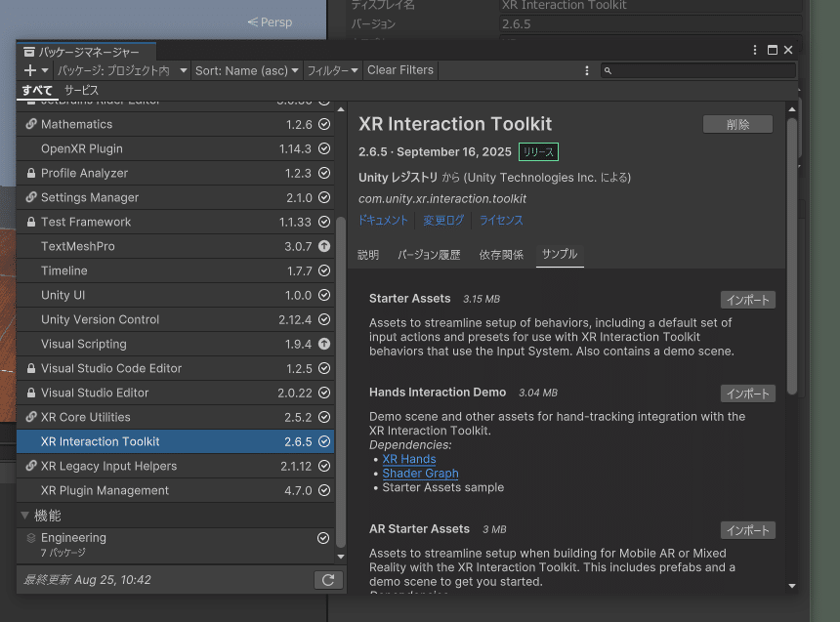Import the AR Starter Assets sample
This screenshot has height=622, width=840.
[x=748, y=530]
